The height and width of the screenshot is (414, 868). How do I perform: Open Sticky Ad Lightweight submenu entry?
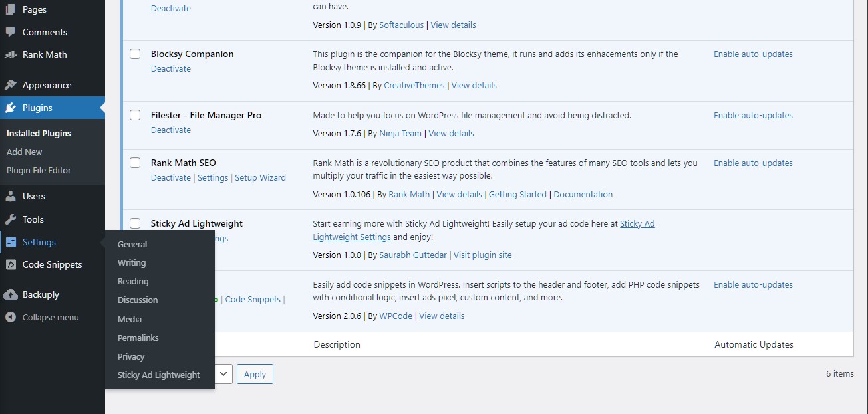(x=159, y=375)
